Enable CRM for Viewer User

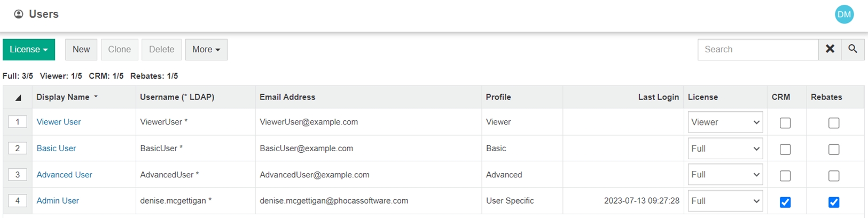(785, 123)
